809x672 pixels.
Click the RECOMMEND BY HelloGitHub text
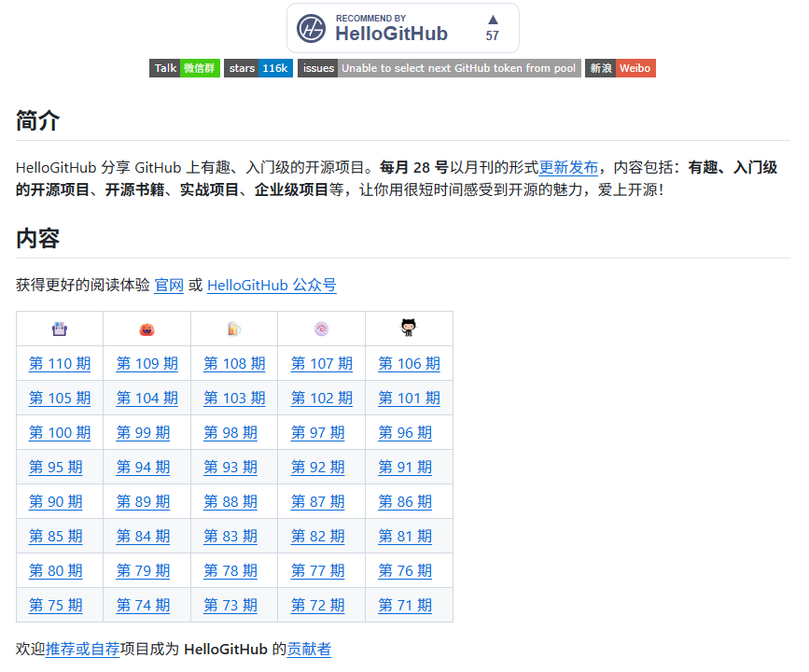(391, 28)
